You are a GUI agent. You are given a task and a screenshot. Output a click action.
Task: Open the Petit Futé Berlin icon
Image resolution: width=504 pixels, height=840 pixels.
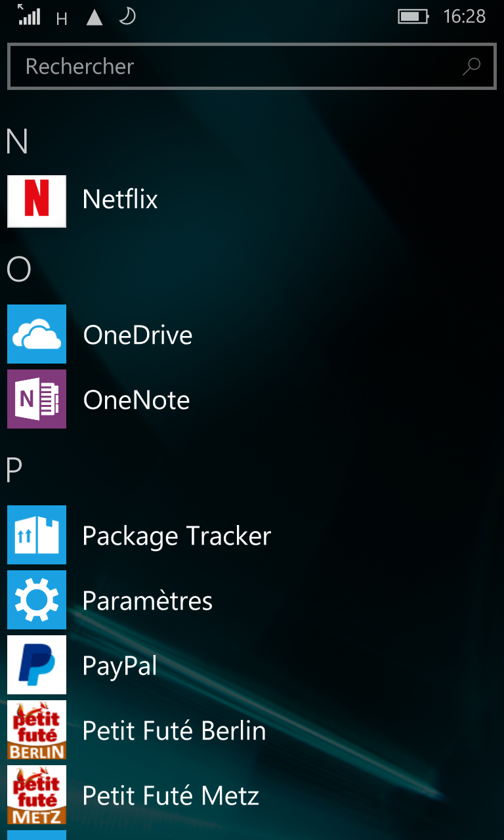[x=37, y=730]
